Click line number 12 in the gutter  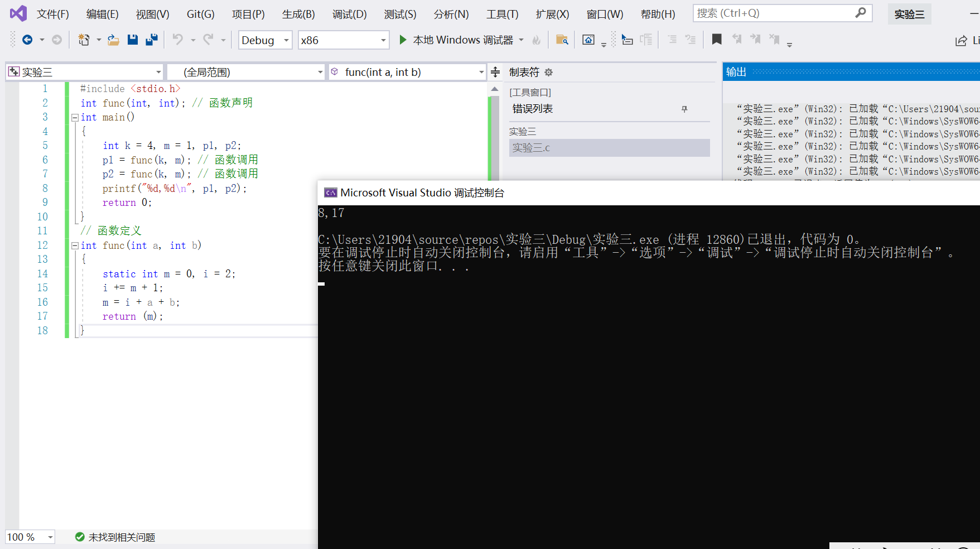tap(42, 245)
